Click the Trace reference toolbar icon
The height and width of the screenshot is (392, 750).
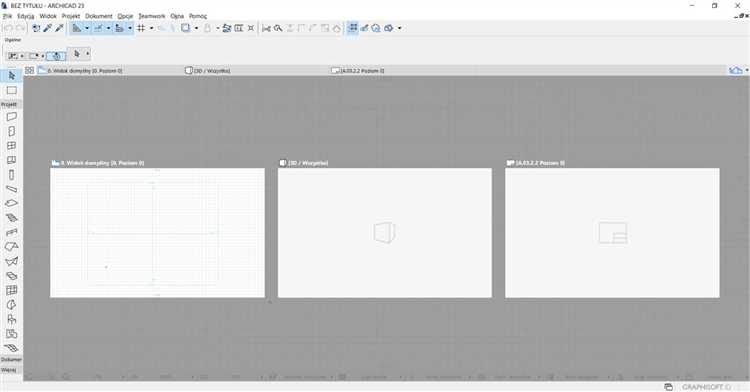(186, 28)
